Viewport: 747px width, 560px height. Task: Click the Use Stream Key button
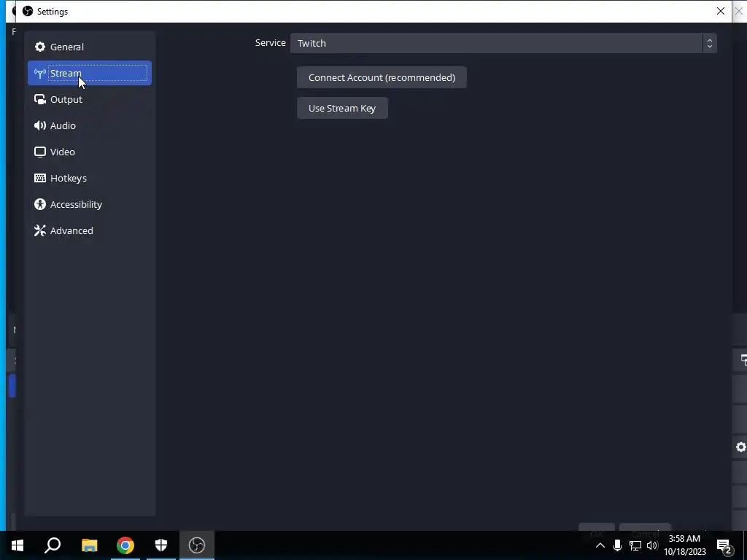342,108
